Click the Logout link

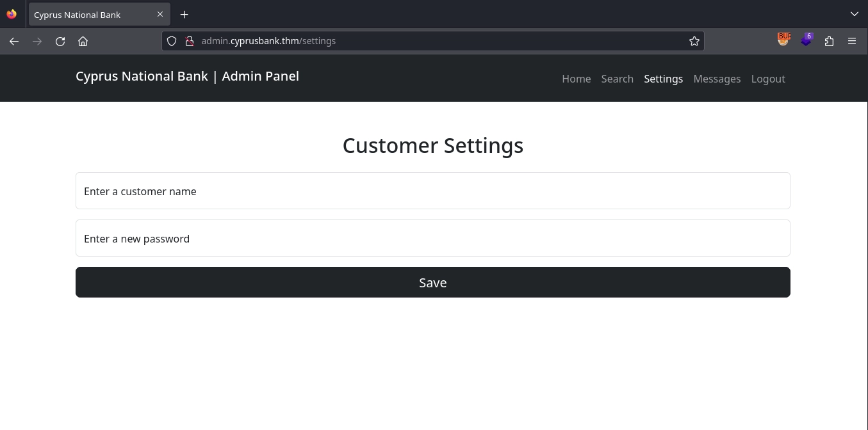click(x=767, y=79)
